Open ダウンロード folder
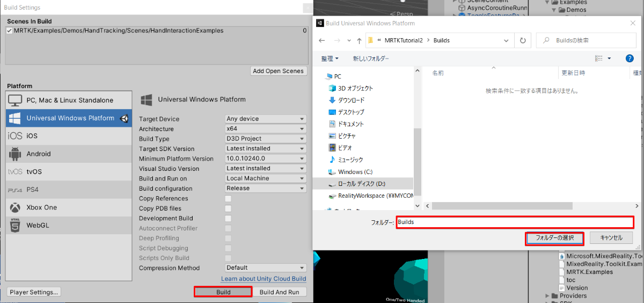The width and height of the screenshot is (644, 303). [x=347, y=100]
